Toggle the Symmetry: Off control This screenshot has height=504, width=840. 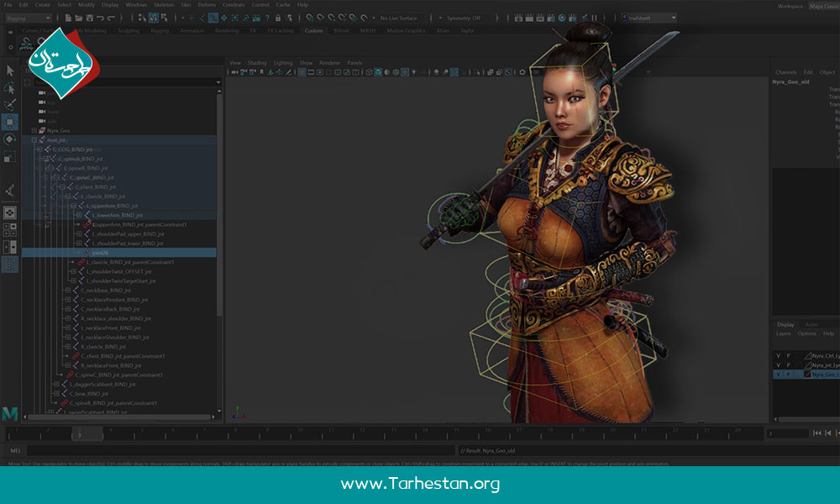[464, 18]
